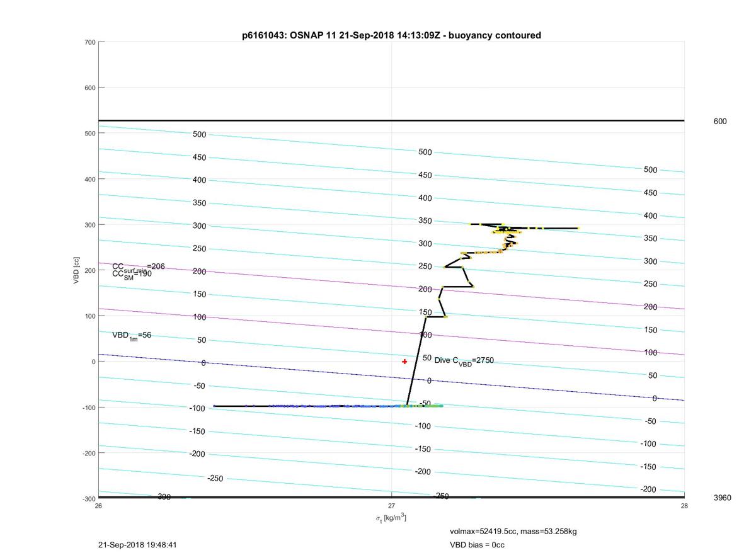Click the plot title 'p6161043: OSNAP 11' text
The width and height of the screenshot is (756, 560).
(x=391, y=35)
